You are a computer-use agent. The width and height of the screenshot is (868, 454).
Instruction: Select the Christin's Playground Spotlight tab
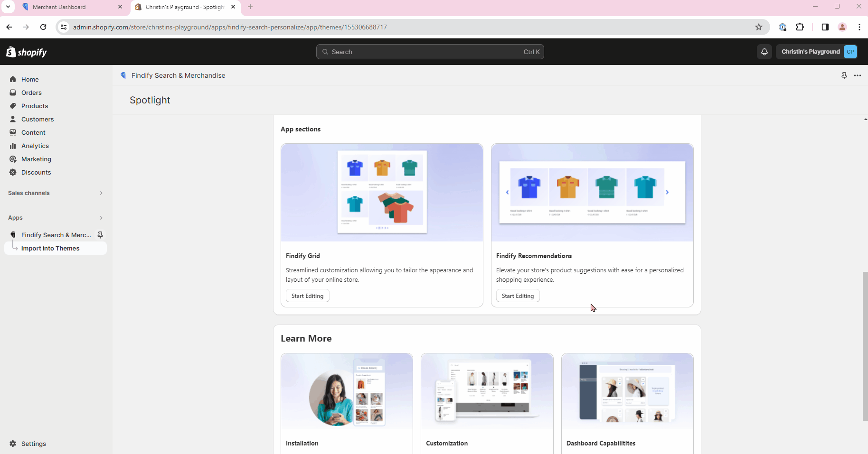coord(185,7)
